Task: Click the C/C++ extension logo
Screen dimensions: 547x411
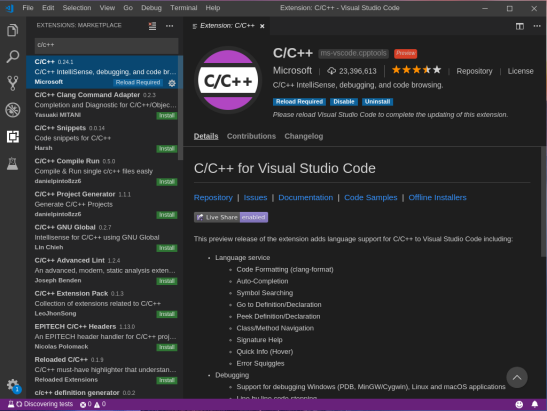Action: tap(228, 80)
